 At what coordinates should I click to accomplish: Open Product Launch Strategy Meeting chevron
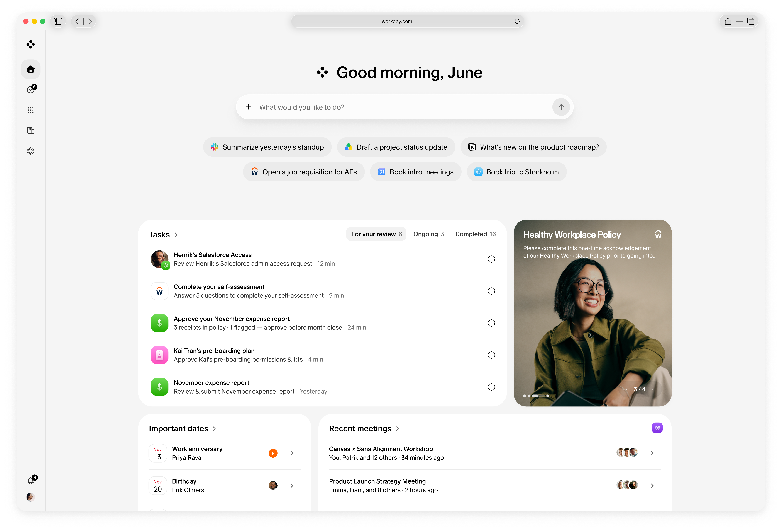(x=652, y=486)
